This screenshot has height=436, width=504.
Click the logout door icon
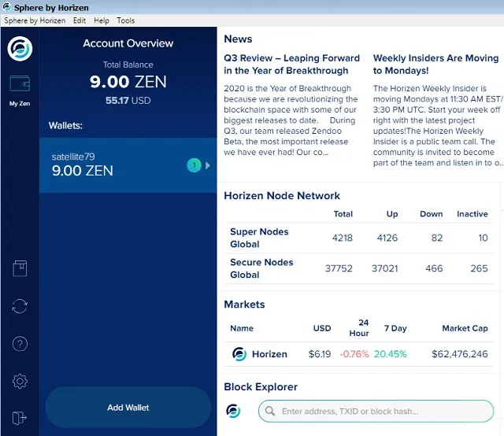click(20, 418)
